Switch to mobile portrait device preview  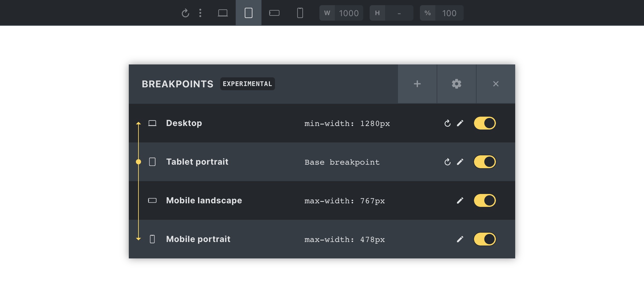[x=300, y=13]
